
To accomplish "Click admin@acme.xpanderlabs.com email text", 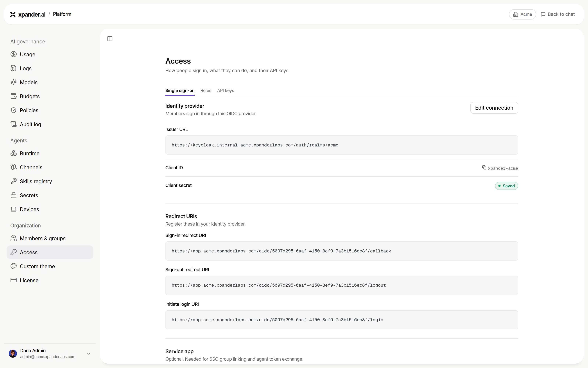I will click(x=48, y=357).
